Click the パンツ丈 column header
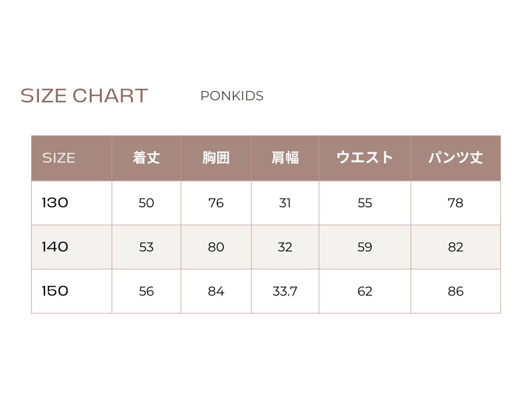 [455, 158]
